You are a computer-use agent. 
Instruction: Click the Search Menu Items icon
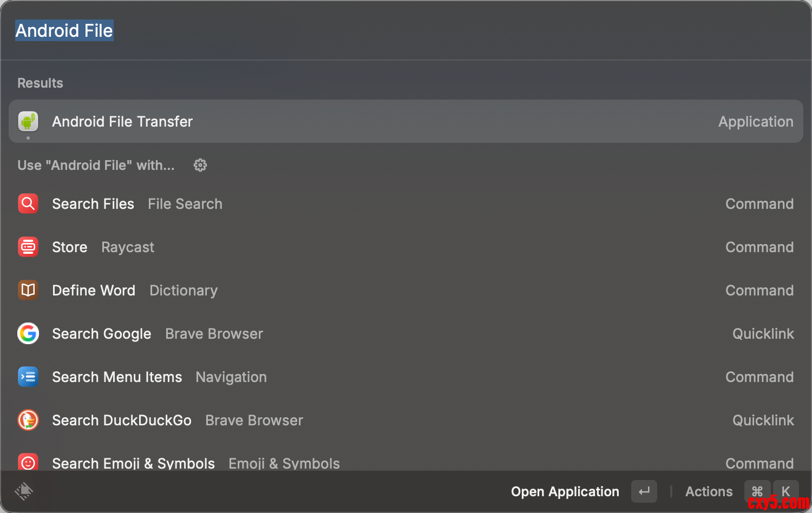click(28, 377)
